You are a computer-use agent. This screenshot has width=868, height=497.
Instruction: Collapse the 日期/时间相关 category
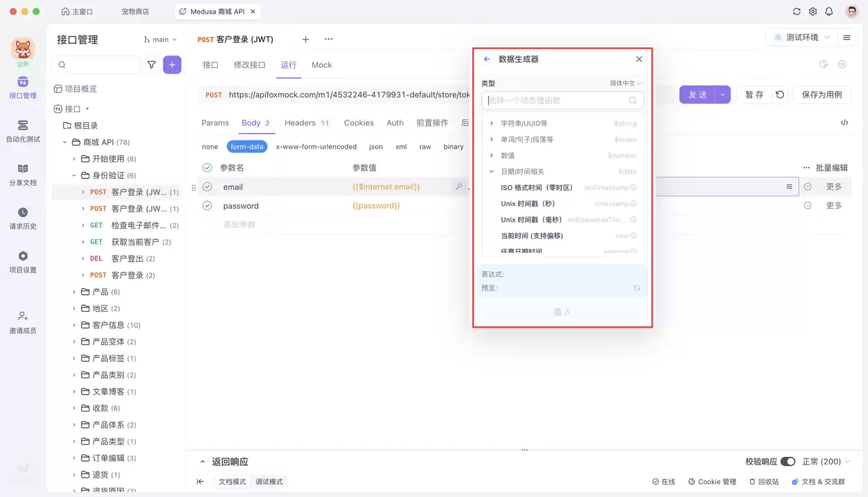[492, 172]
